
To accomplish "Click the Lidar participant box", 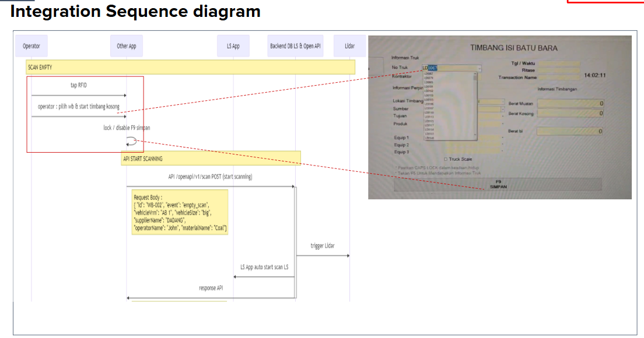I will 349,46.
